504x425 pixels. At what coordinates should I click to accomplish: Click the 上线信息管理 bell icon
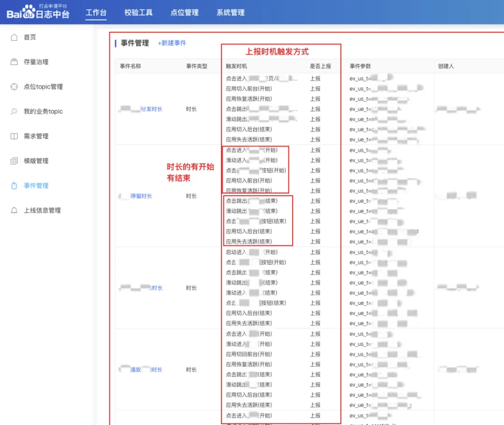tap(14, 210)
